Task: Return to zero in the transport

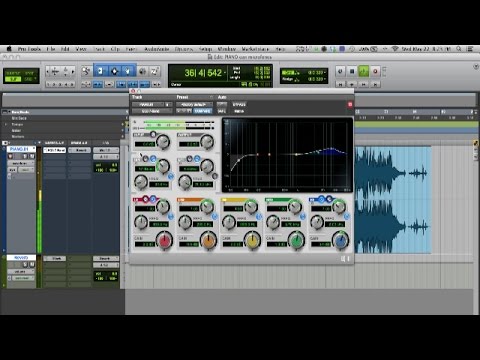Action: point(340,84)
